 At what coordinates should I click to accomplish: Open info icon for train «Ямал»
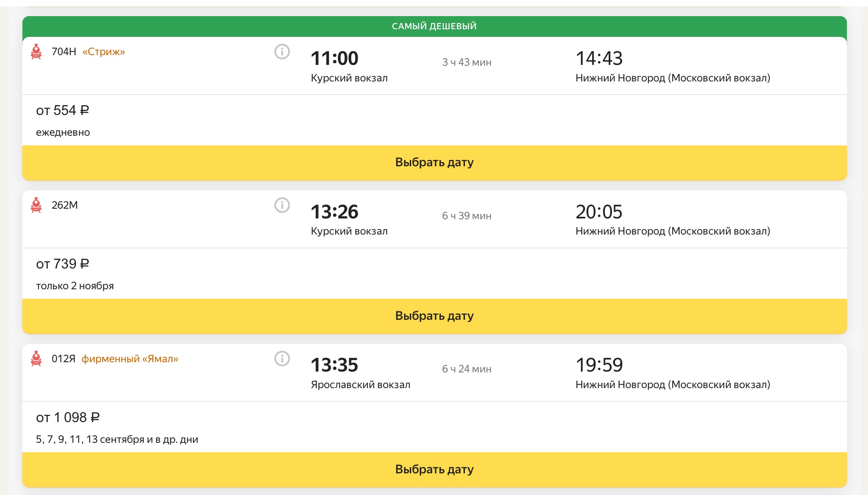(282, 359)
